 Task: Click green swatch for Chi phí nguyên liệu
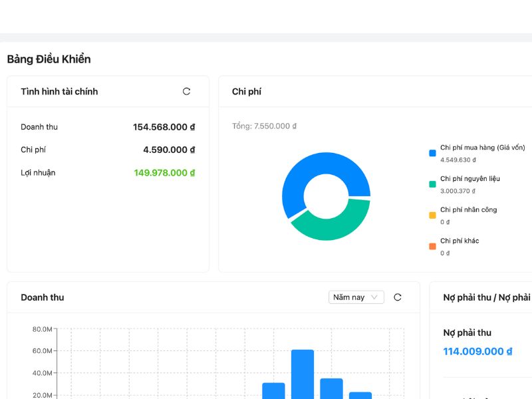pos(432,184)
